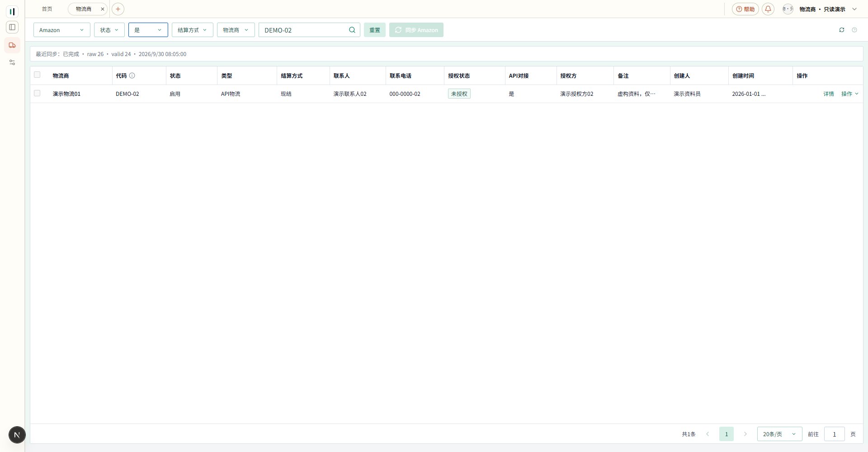
Task: Go to the previous page arrow
Action: click(708, 434)
